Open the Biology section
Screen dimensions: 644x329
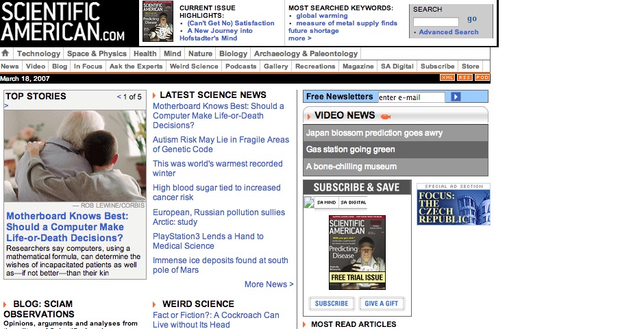234,53
